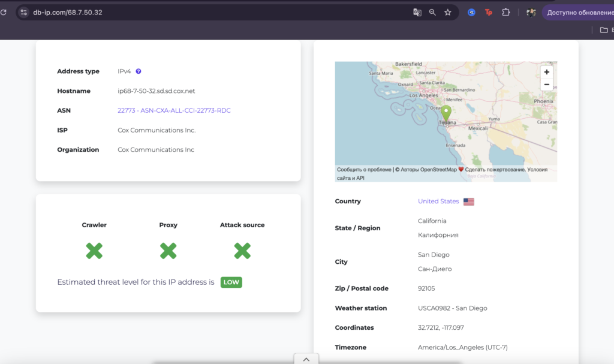Open the United States country link

[438, 201]
